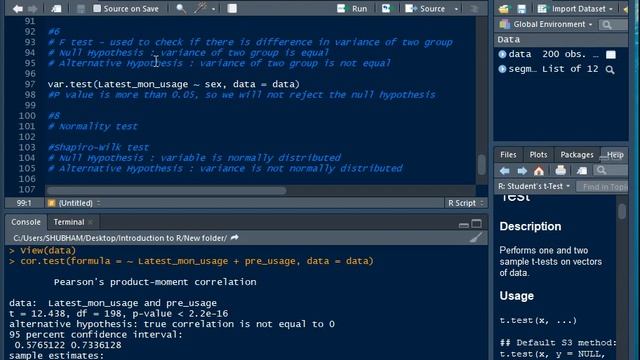
Task: Focus the Help search field
Action: coord(611,170)
